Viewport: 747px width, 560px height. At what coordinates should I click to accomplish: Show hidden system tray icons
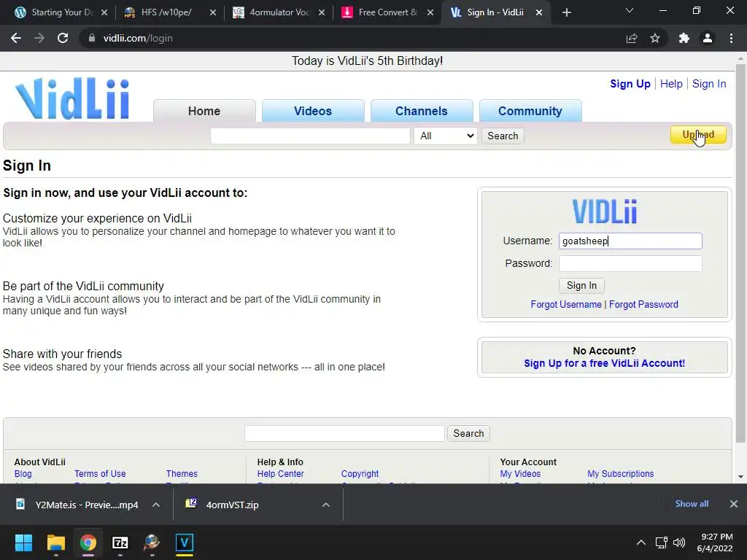pos(641,542)
